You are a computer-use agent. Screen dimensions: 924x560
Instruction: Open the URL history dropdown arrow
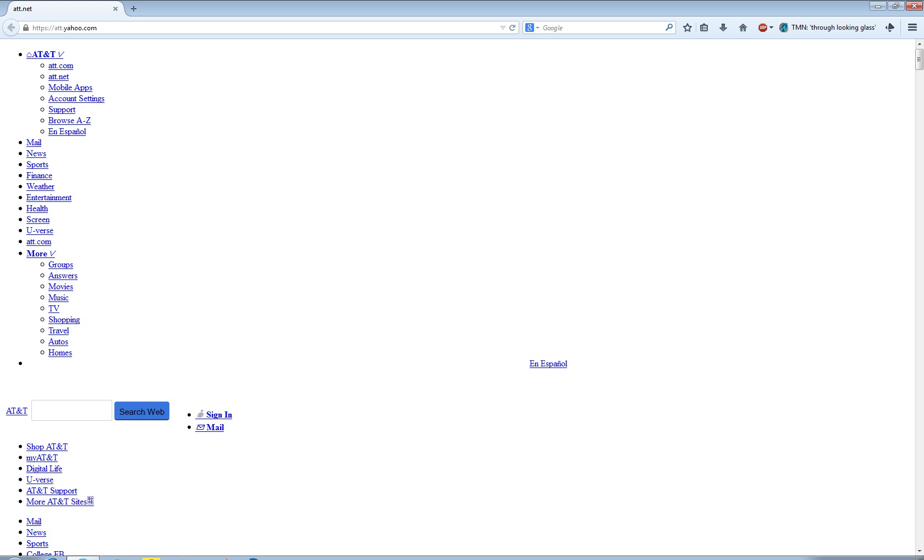point(503,28)
